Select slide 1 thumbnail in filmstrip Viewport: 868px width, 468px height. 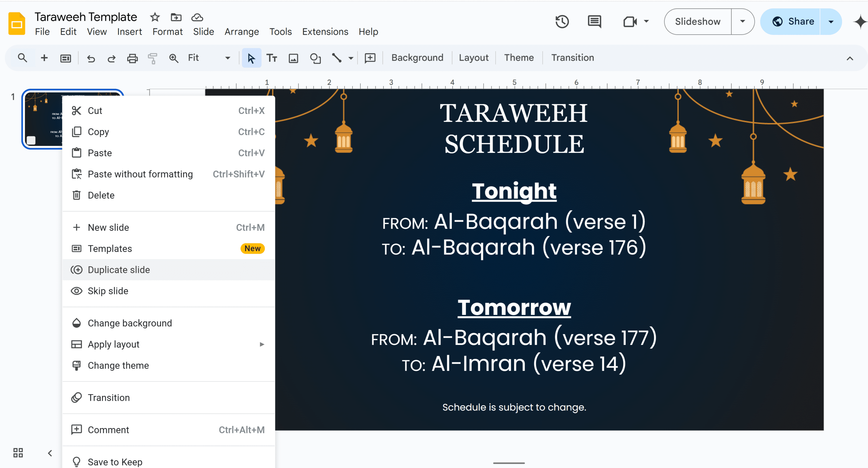point(42,118)
